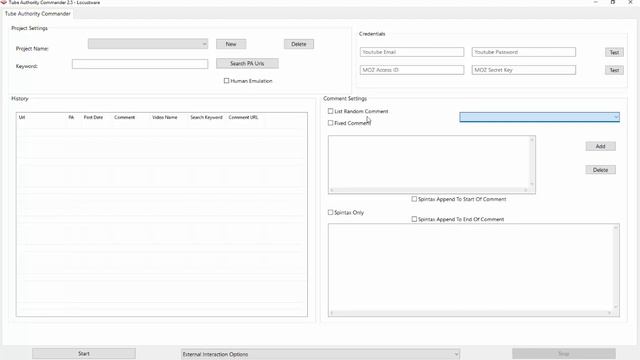Sort history by Comment URL column
The image size is (640, 360).
[x=243, y=117]
